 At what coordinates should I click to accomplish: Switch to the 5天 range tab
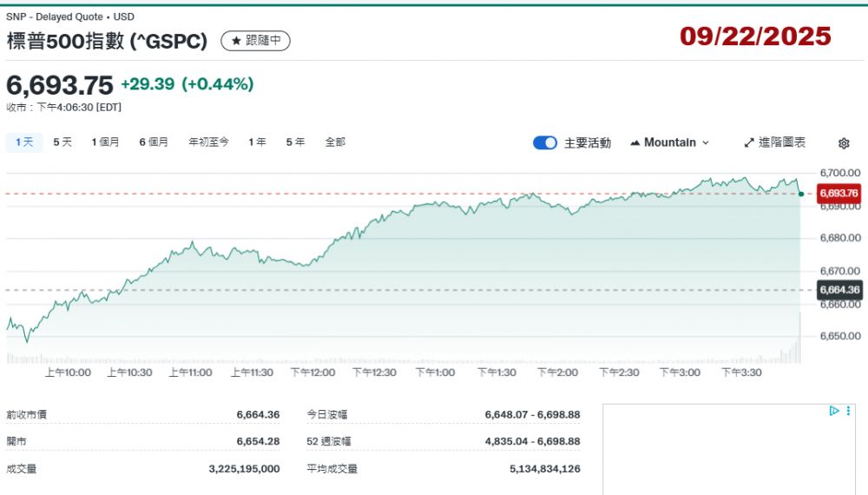pos(62,142)
